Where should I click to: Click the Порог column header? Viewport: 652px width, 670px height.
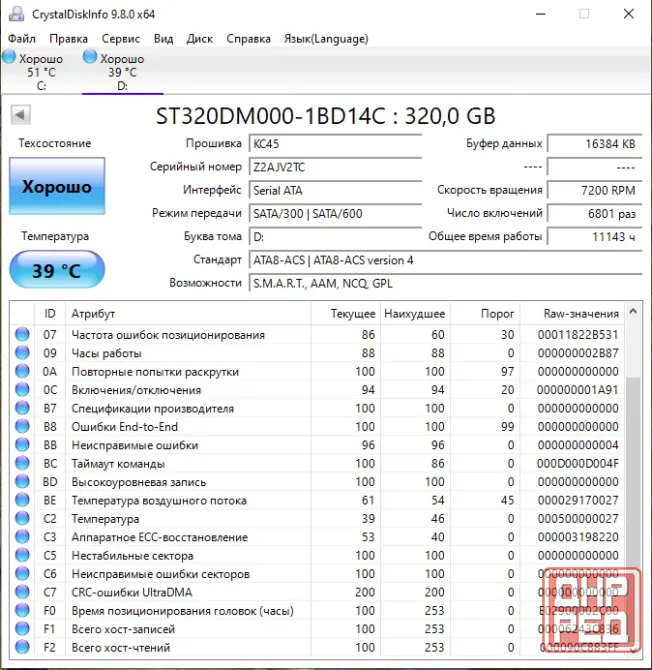click(485, 313)
